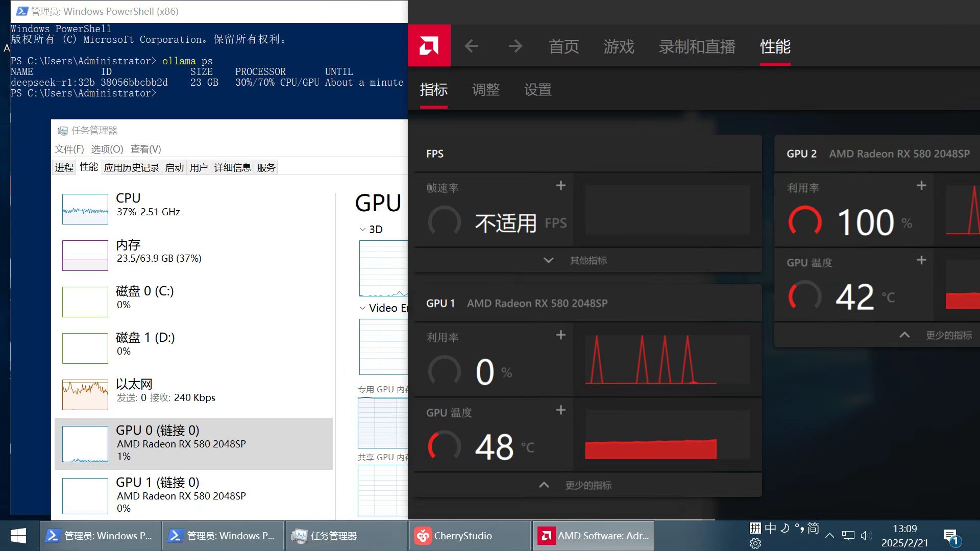The image size is (980, 551).
Task: Toggle IME 中 Chinese mode indicator
Action: coord(770,528)
